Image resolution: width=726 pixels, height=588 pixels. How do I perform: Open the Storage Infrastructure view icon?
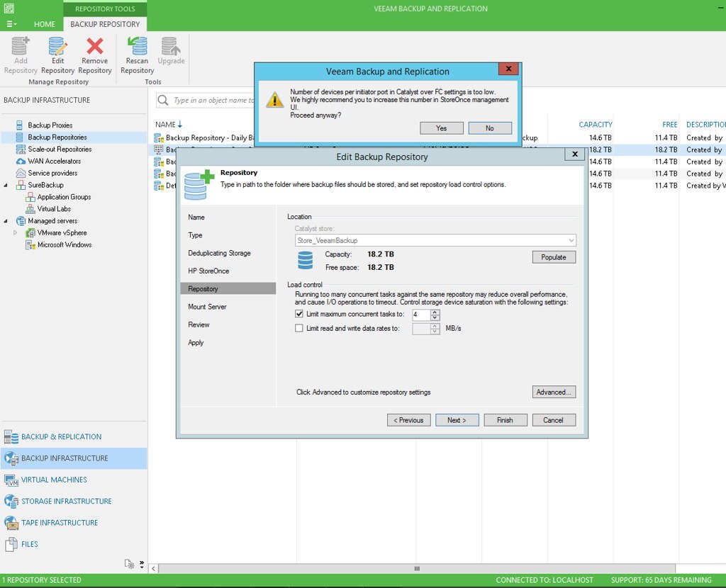pos(11,501)
